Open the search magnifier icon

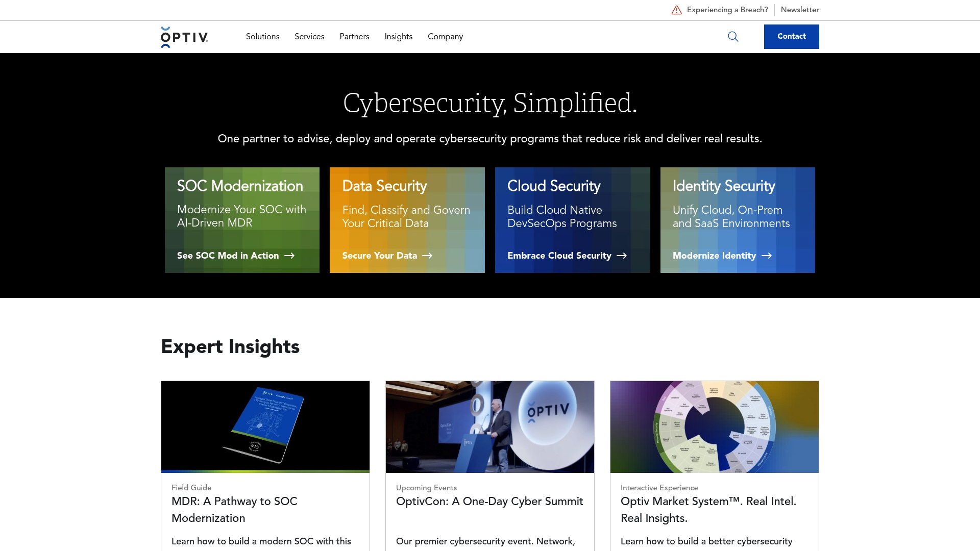733,37
